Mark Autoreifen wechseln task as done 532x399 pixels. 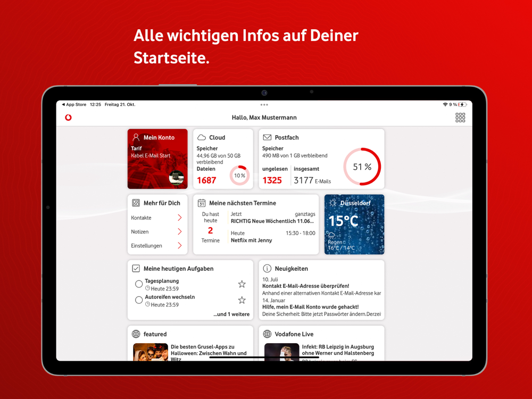139,300
